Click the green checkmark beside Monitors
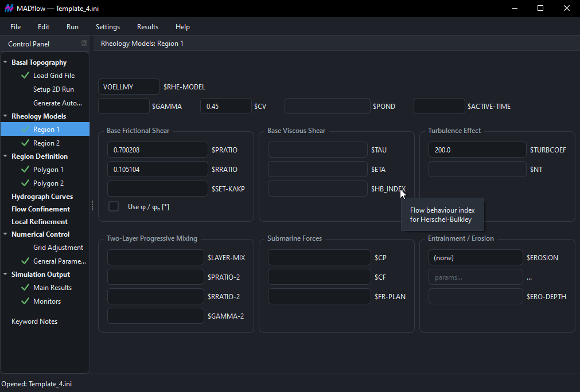 [25, 301]
